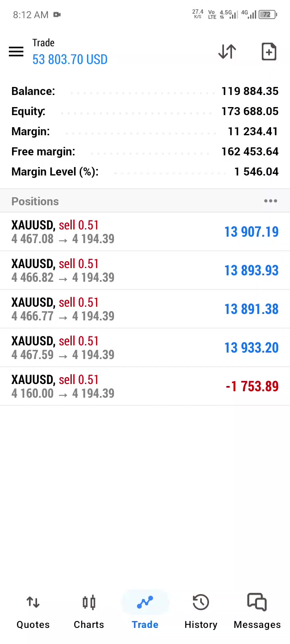Open the hamburger menu
The height and width of the screenshot is (644, 290).
click(x=16, y=52)
